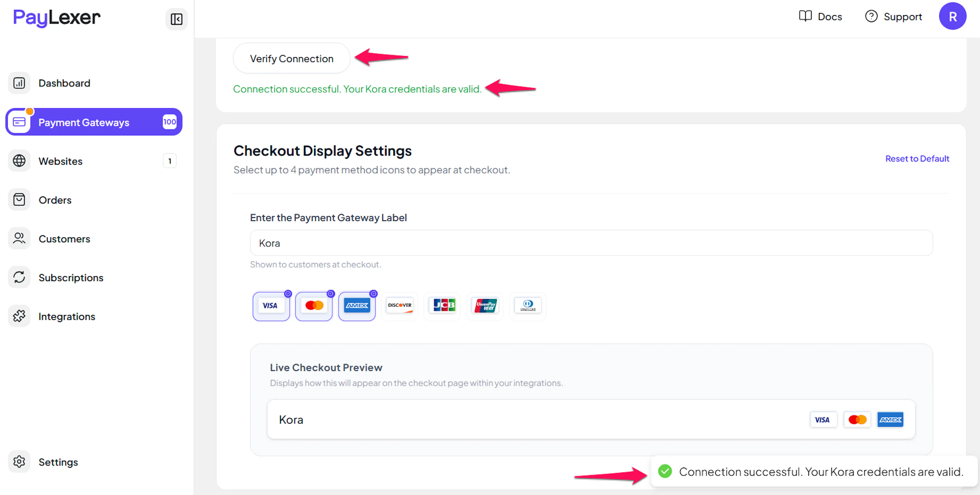Select the UnionPay card icon
980x495 pixels.
[x=485, y=306]
